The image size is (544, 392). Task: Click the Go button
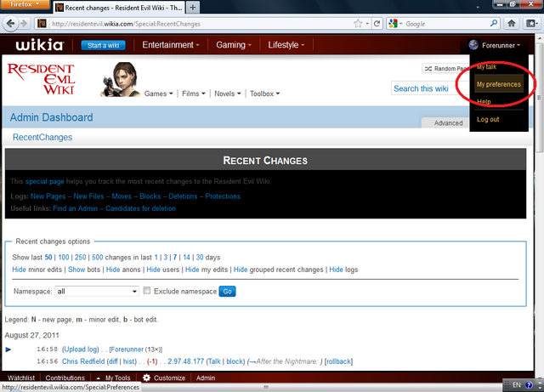coord(227,292)
